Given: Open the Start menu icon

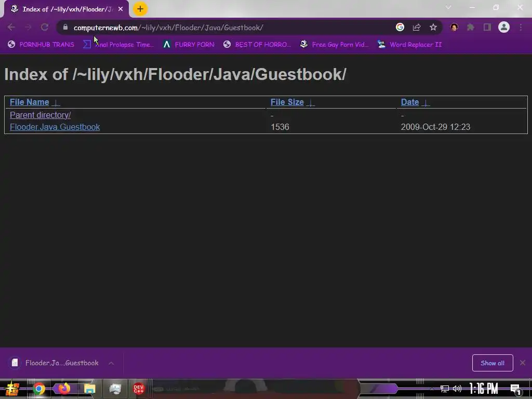Looking at the screenshot, I should (x=12, y=389).
